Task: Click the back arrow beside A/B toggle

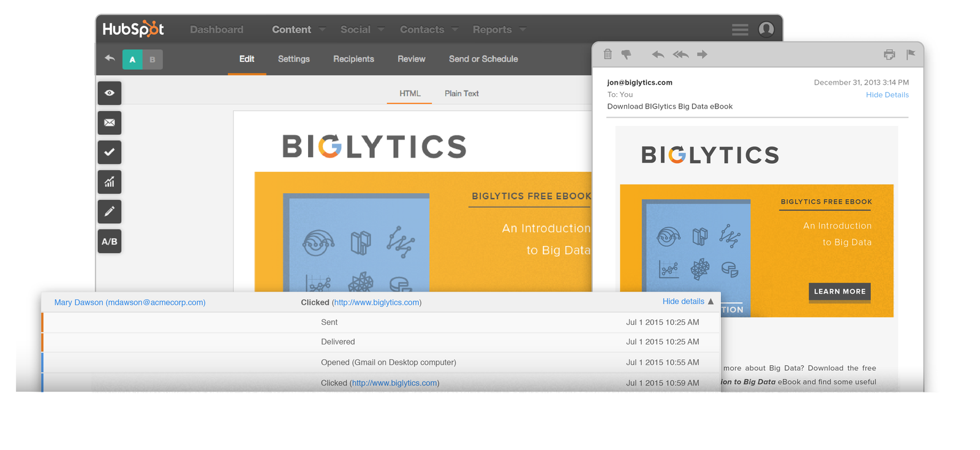Action: [x=110, y=58]
